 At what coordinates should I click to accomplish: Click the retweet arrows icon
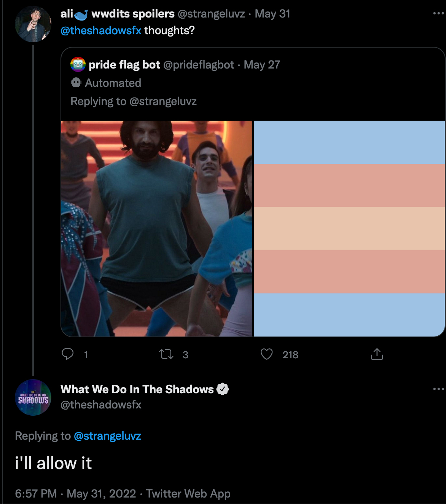coord(166,354)
